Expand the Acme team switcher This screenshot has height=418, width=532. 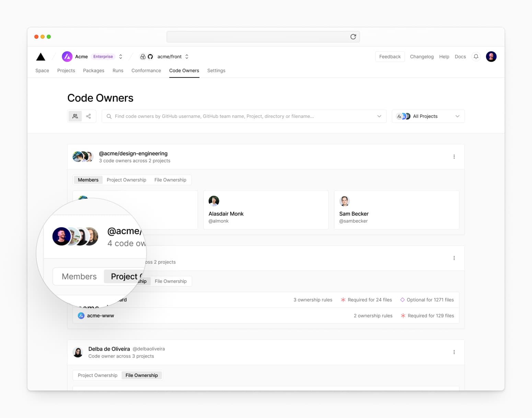click(x=120, y=57)
